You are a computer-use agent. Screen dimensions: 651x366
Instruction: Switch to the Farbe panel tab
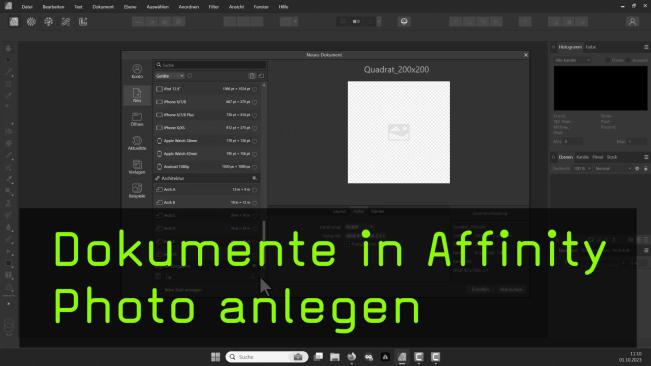(591, 47)
